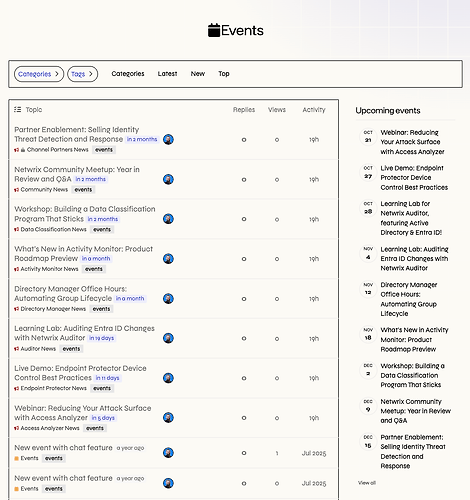The width and height of the screenshot is (470, 500).
Task: Click the Nov 18 date badge in Upcoming events
Action: [368, 334]
